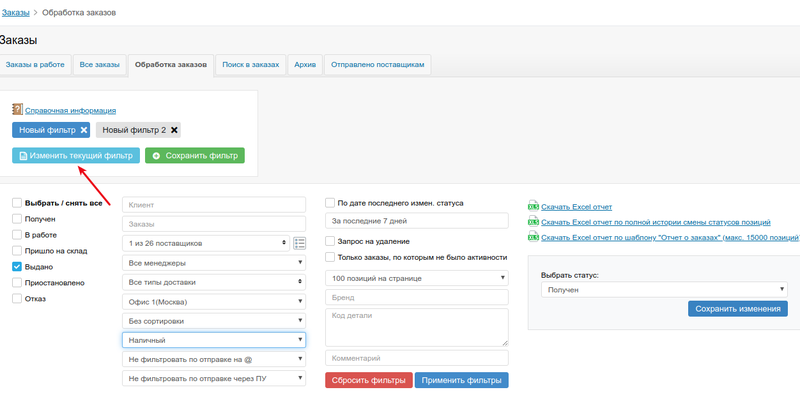Click Сохранить фильтр green button

195,156
